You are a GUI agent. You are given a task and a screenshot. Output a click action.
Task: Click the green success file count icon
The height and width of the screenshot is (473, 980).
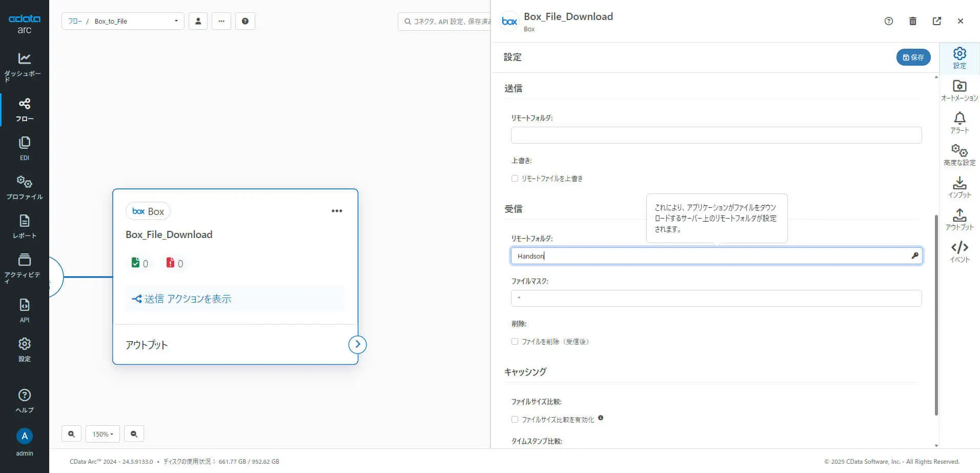coord(135,263)
